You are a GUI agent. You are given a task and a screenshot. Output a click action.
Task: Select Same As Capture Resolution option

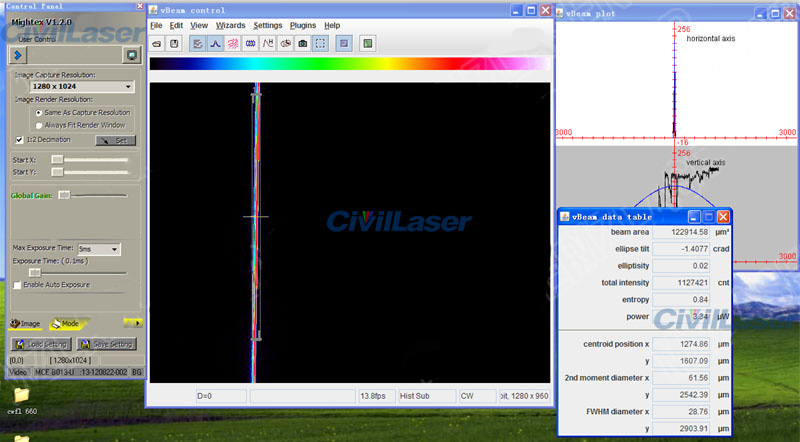click(40, 113)
